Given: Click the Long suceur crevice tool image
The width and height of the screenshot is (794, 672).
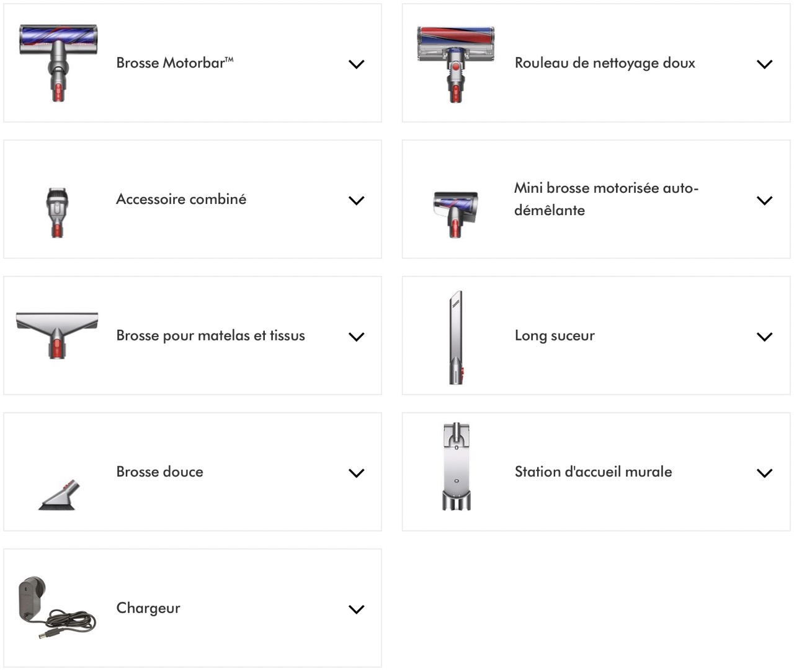Looking at the screenshot, I should 456,337.
